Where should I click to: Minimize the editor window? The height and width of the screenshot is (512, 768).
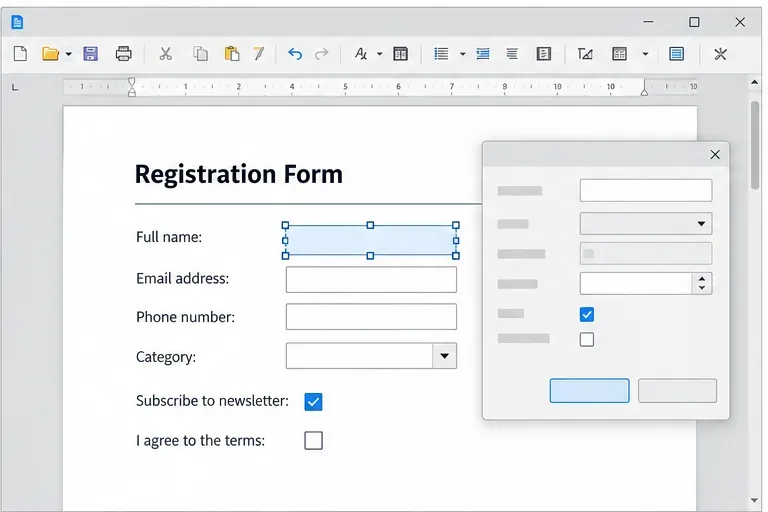pyautogui.click(x=648, y=22)
